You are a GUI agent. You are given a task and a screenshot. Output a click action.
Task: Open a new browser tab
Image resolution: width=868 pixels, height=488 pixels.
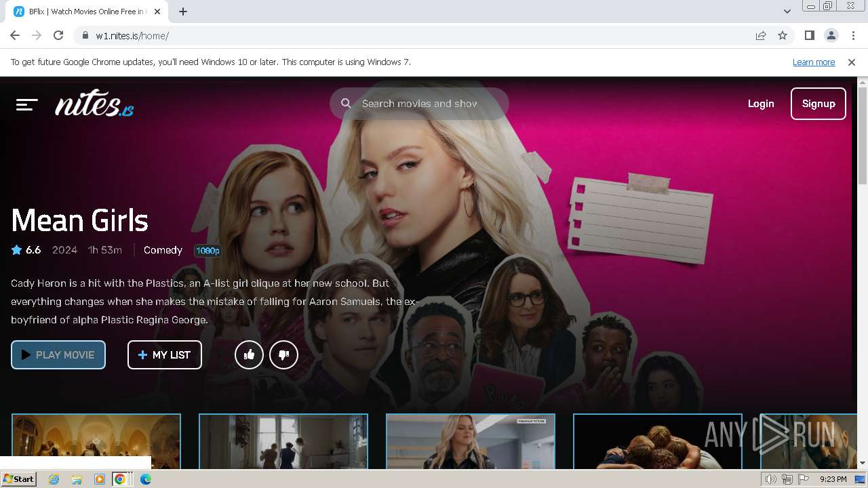tap(183, 12)
